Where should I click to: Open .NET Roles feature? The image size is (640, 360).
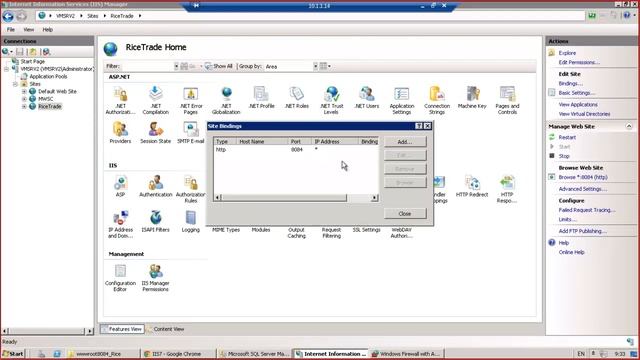pyautogui.click(x=297, y=98)
